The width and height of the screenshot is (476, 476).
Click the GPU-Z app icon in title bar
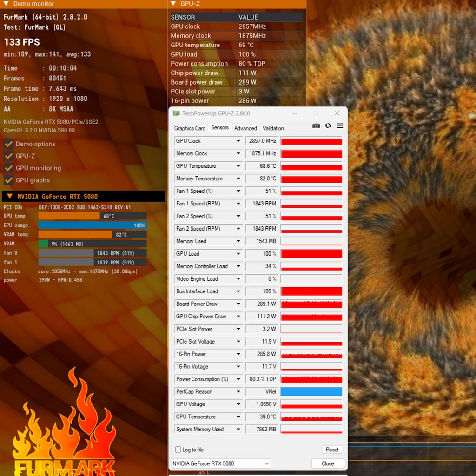176,113
